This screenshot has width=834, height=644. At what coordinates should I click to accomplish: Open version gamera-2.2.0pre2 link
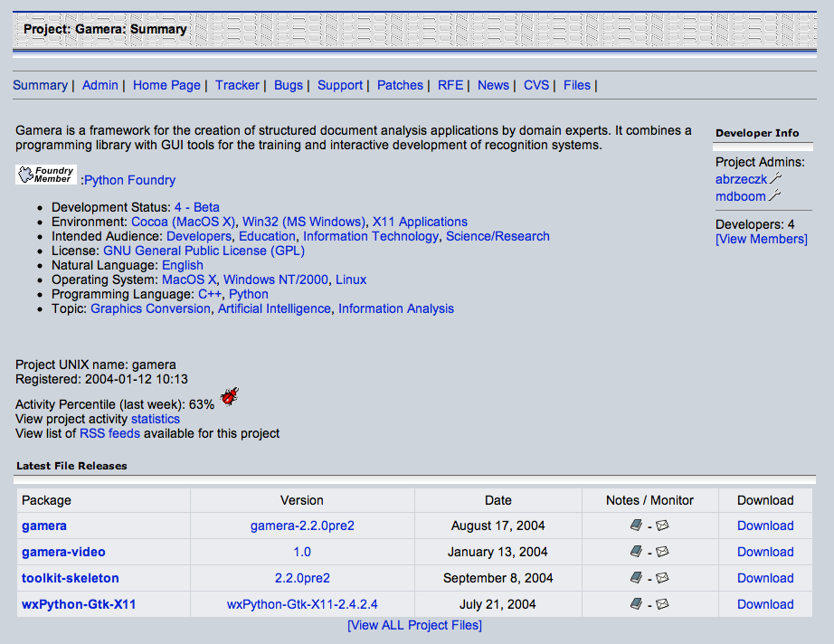[x=302, y=526]
